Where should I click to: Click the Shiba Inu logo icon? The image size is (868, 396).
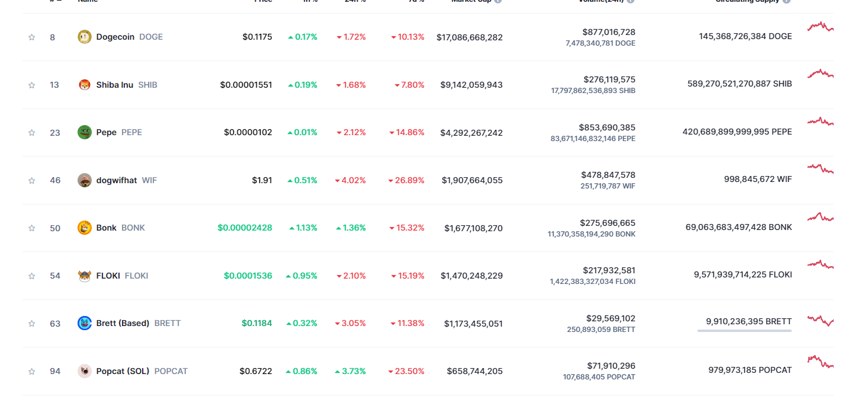click(85, 85)
